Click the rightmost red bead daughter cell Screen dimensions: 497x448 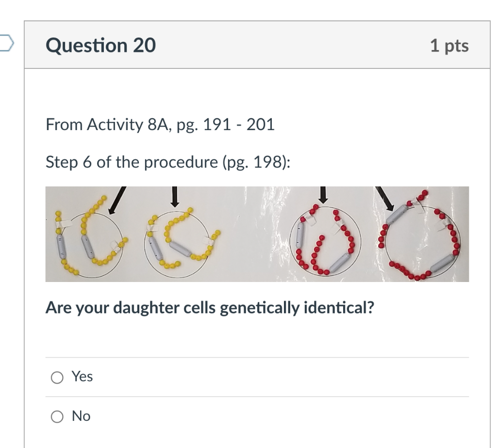tap(421, 243)
